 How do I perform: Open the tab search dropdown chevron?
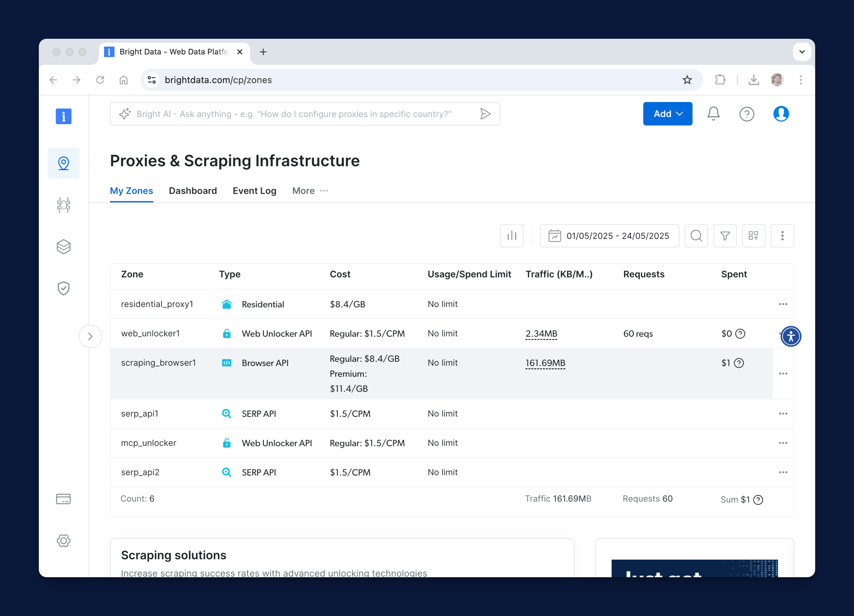802,52
